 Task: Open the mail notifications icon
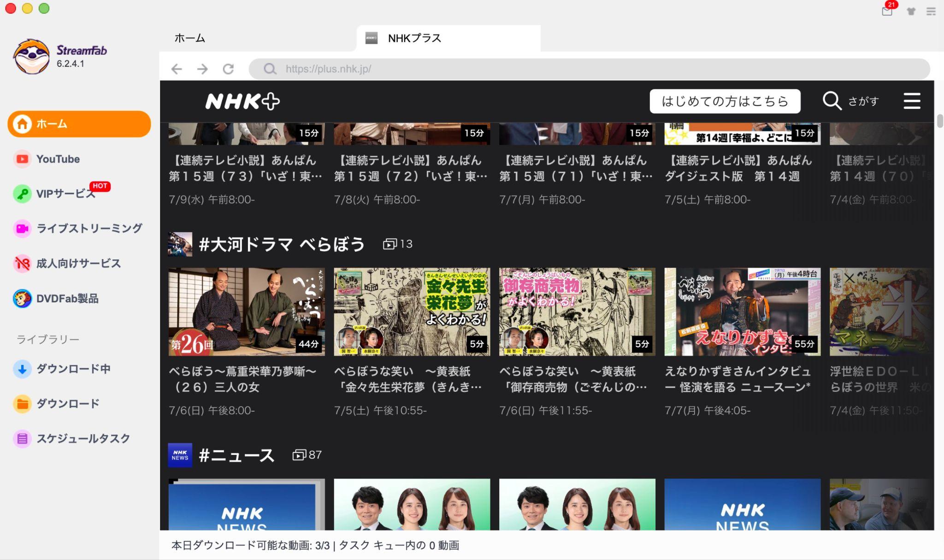tap(887, 11)
